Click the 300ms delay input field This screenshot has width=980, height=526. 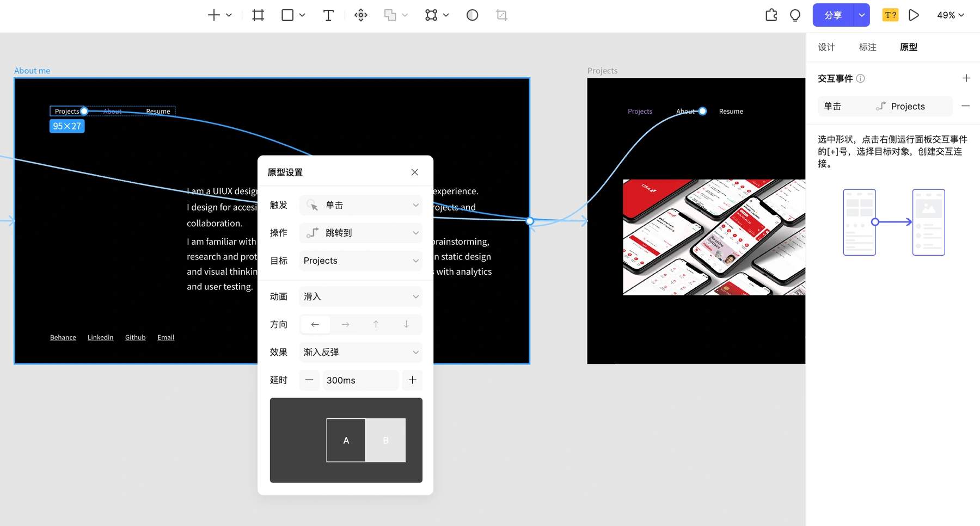(361, 380)
